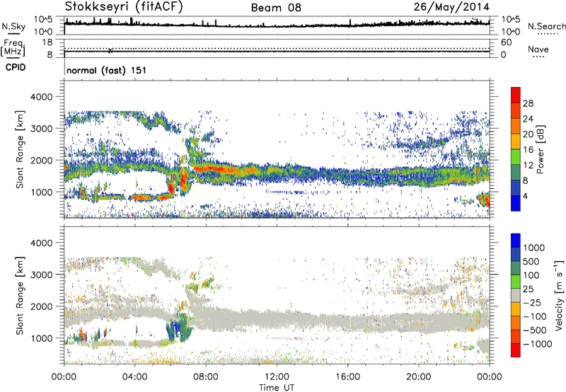Click the 'Velocity [m s-1]' colorbar label

(559, 295)
